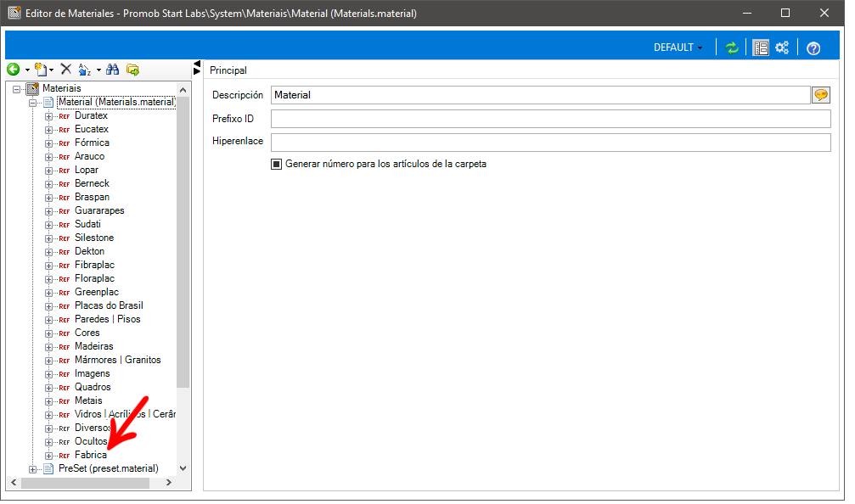Screen dimensions: 855x504
Task: Click the green back arrow icon
Action: [x=13, y=70]
